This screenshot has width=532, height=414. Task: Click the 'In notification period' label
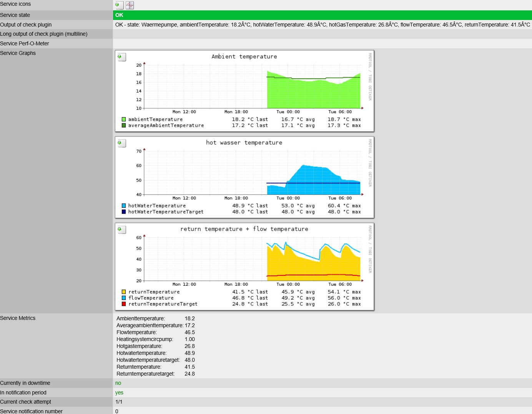(x=23, y=392)
